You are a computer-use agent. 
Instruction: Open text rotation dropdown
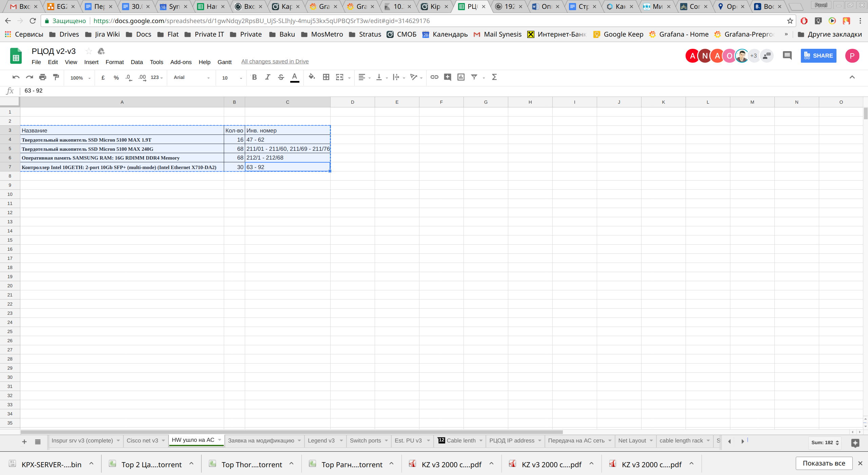tap(416, 77)
